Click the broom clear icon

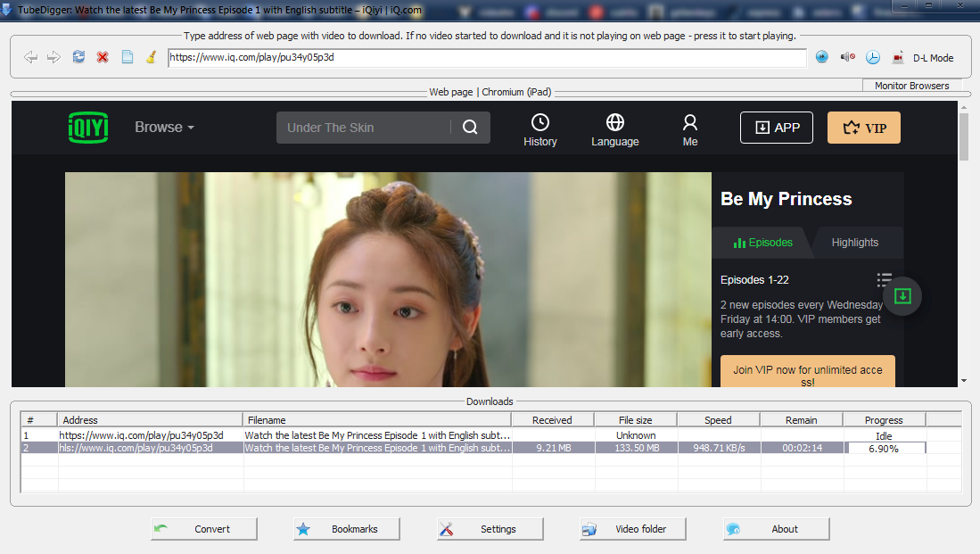coord(152,57)
